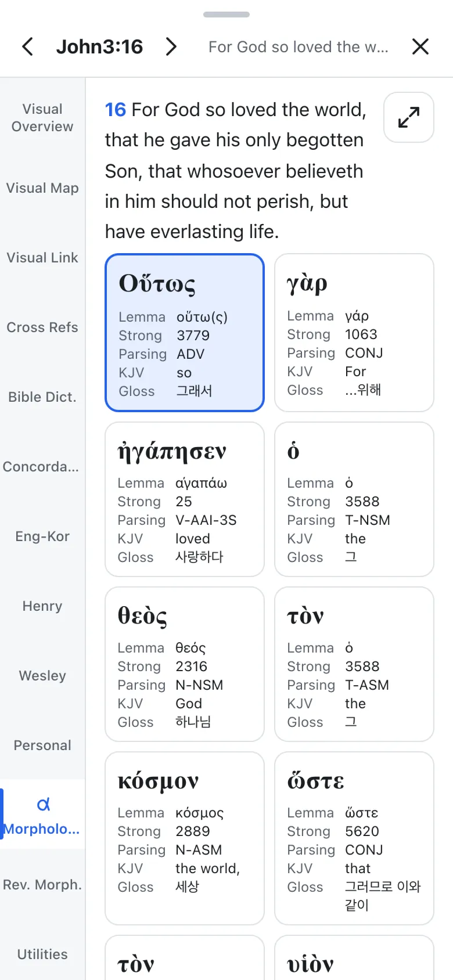Switch to Eng-Kor view
Viewport: 453px width, 980px height.
point(42,536)
